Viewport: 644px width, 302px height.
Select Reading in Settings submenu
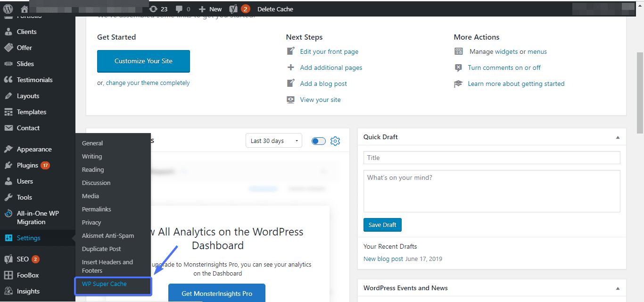(93, 169)
